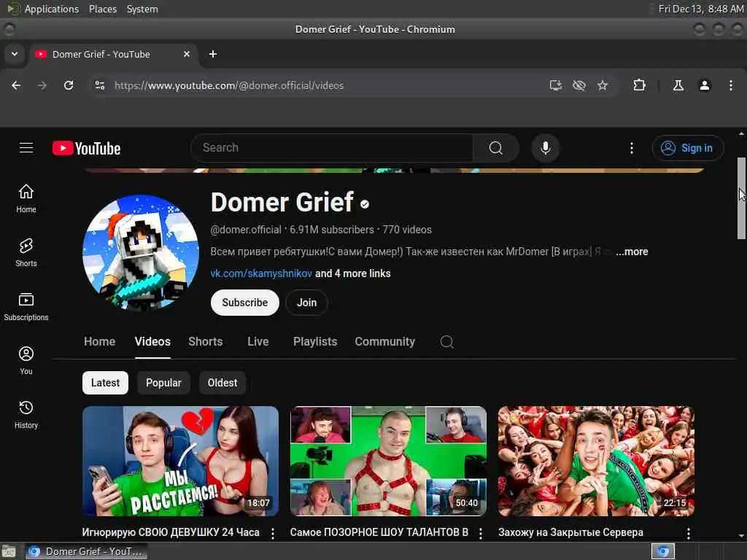Open YouTube settings three-dot menu
Image resolution: width=747 pixels, height=560 pixels.
632,148
